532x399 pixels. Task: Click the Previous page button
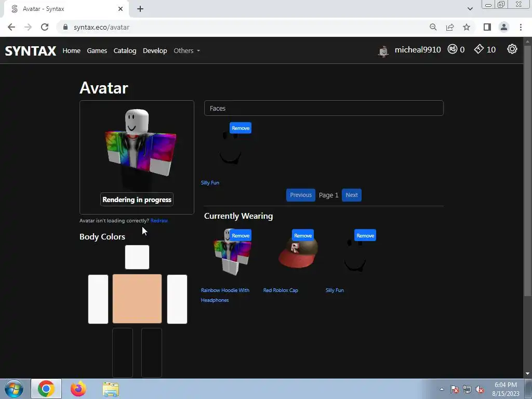(x=301, y=195)
